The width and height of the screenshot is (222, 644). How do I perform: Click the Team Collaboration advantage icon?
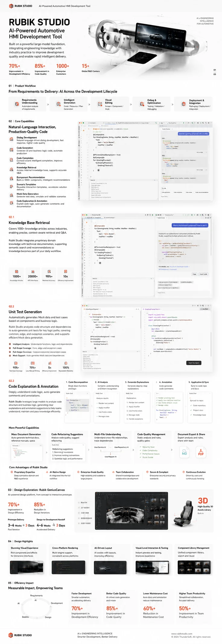coord(113,472)
